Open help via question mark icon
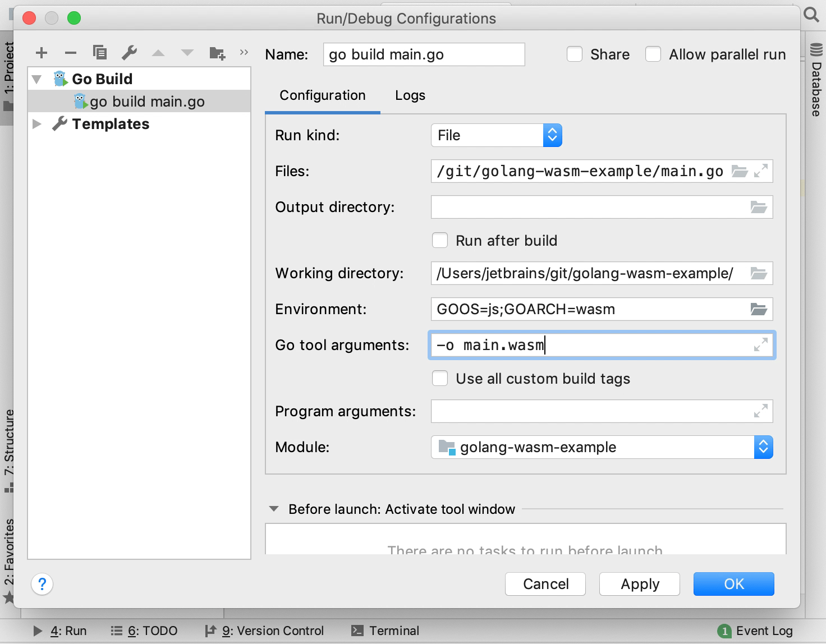This screenshot has width=826, height=644. [x=42, y=584]
